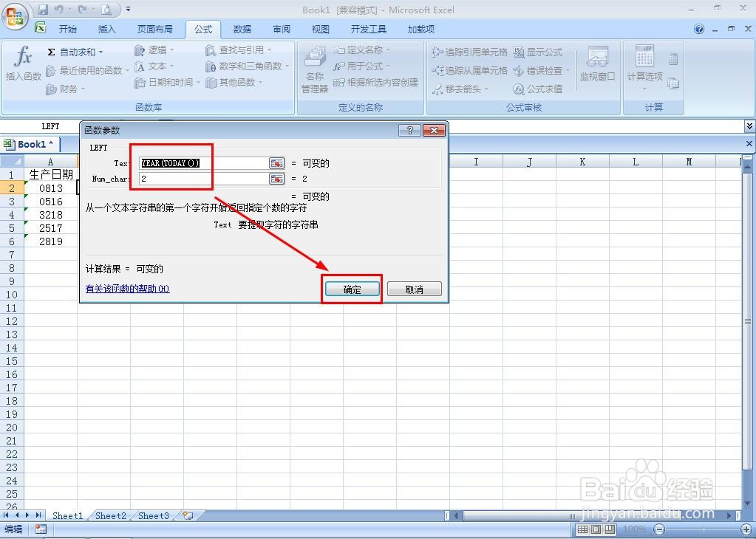Viewport: 756px width, 539px height.
Task: Expand the formula bar chevron
Action: coord(749,126)
